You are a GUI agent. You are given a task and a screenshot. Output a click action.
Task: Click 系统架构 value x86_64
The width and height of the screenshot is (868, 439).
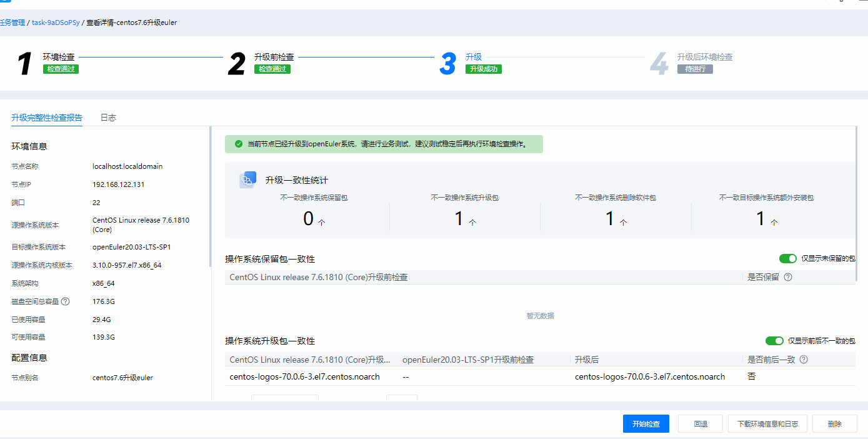click(x=104, y=283)
